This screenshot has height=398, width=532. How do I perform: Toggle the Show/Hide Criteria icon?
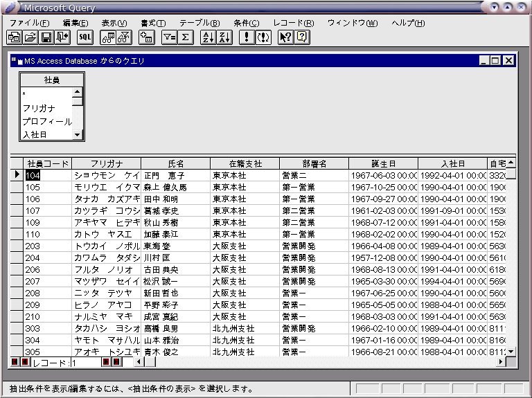[x=124, y=37]
